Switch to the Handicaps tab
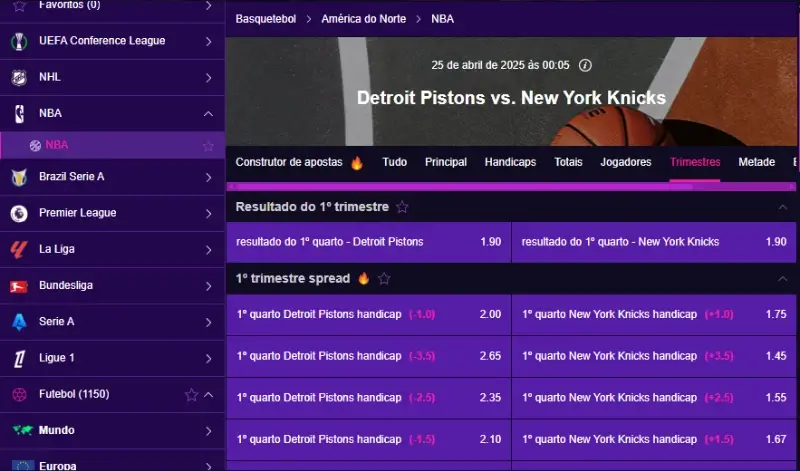This screenshot has width=800, height=471. tap(510, 162)
